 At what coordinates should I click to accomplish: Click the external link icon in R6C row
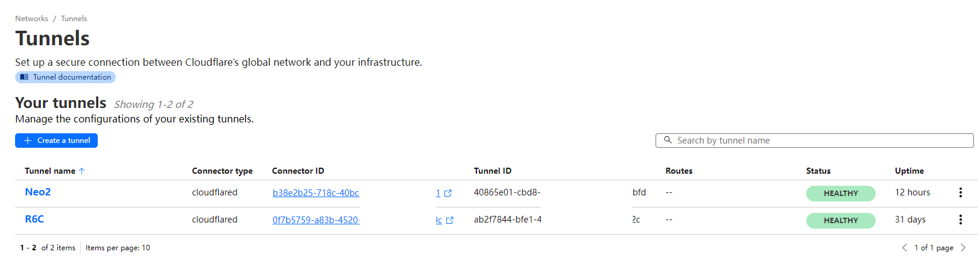point(449,220)
